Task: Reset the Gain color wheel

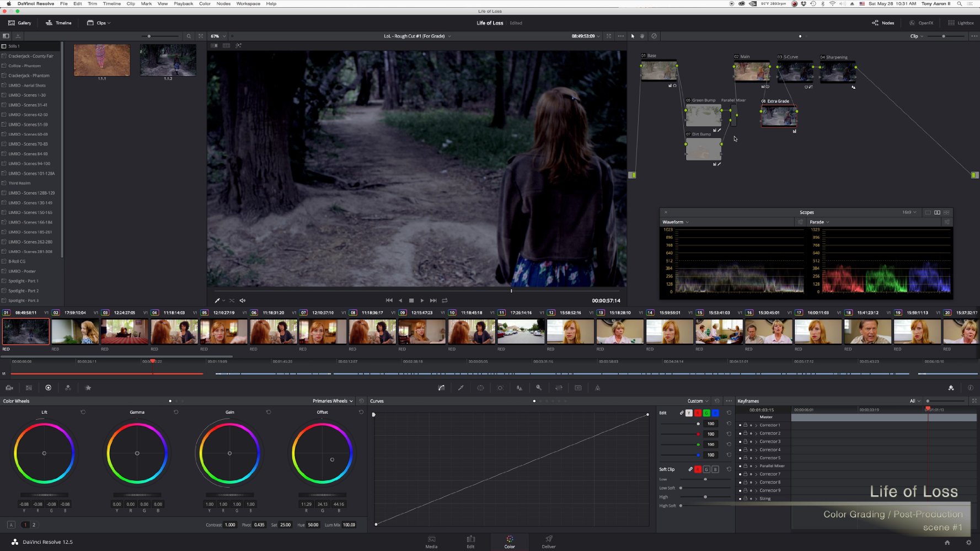Action: [269, 412]
